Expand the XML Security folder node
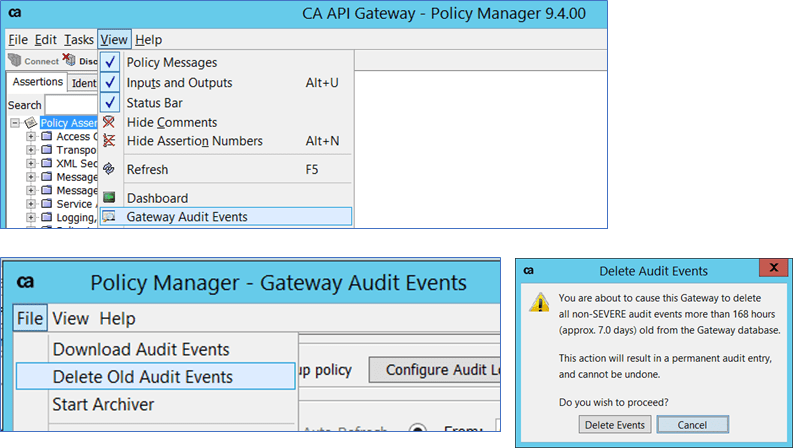This screenshot has width=793, height=448. (x=31, y=163)
